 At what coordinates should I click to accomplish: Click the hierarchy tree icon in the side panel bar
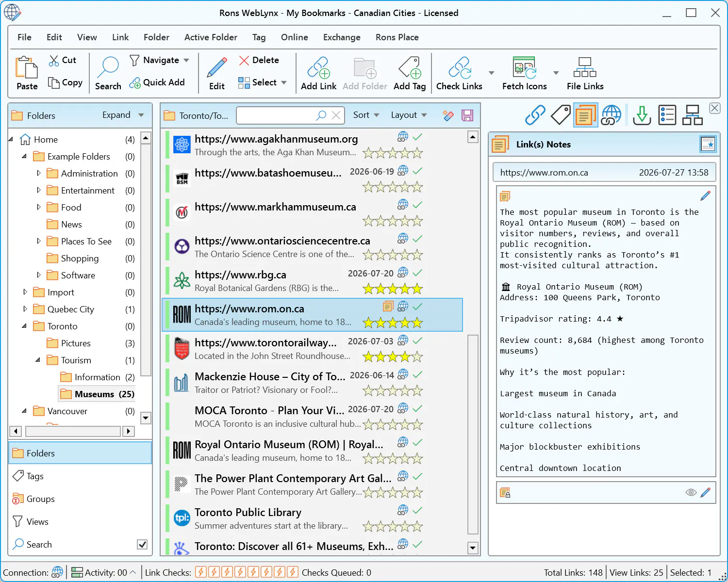tap(693, 115)
